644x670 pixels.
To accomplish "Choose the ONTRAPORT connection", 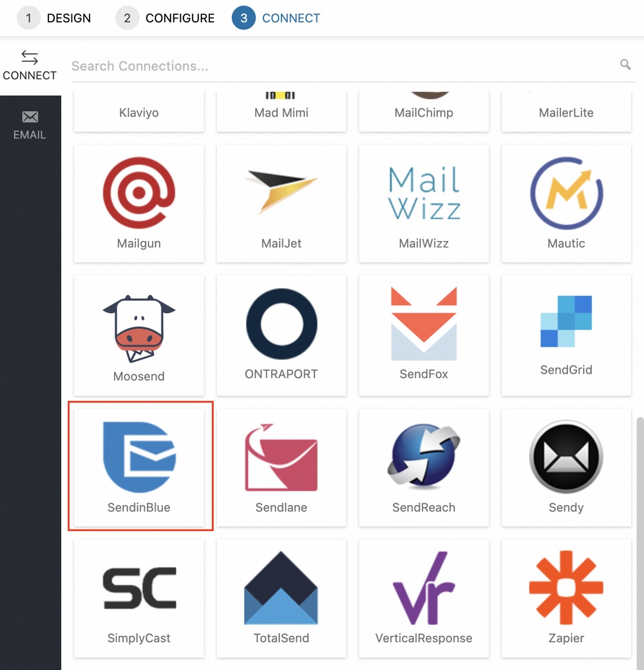I will (x=281, y=335).
